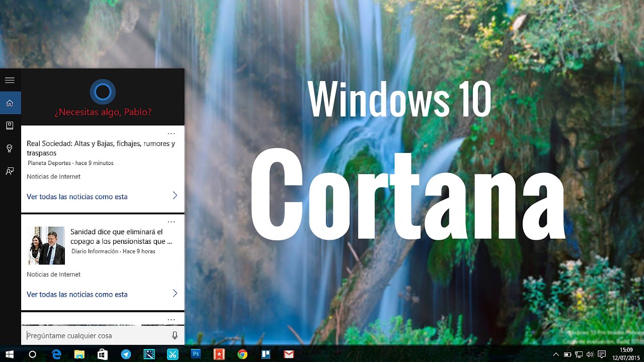Click 'Noticias de Internet' under Sanidad card
The image size is (644, 362).
53,274
